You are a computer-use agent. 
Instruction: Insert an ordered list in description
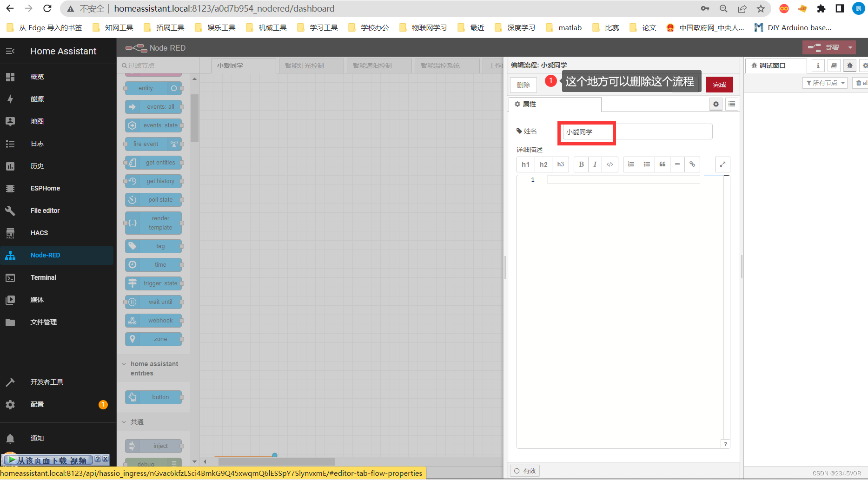coord(631,164)
